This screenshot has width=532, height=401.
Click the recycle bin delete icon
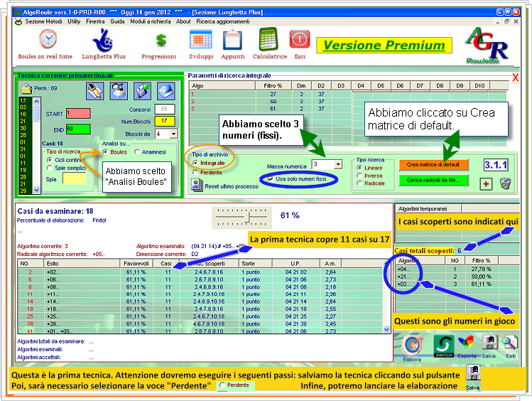(505, 183)
